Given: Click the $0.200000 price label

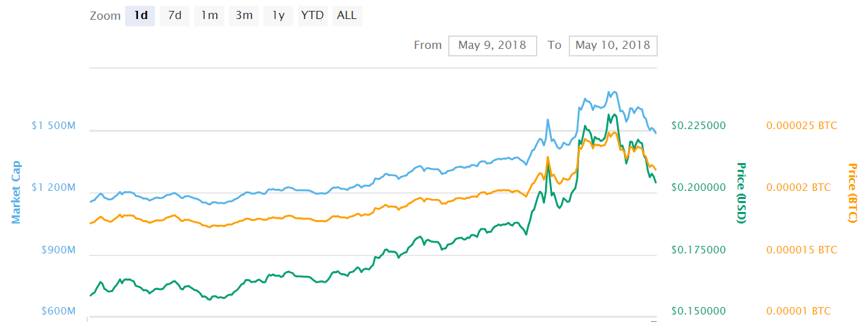Looking at the screenshot, I should point(698,187).
